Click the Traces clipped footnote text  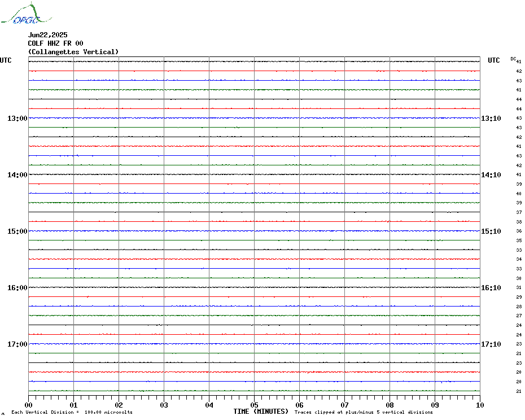[x=364, y=413]
